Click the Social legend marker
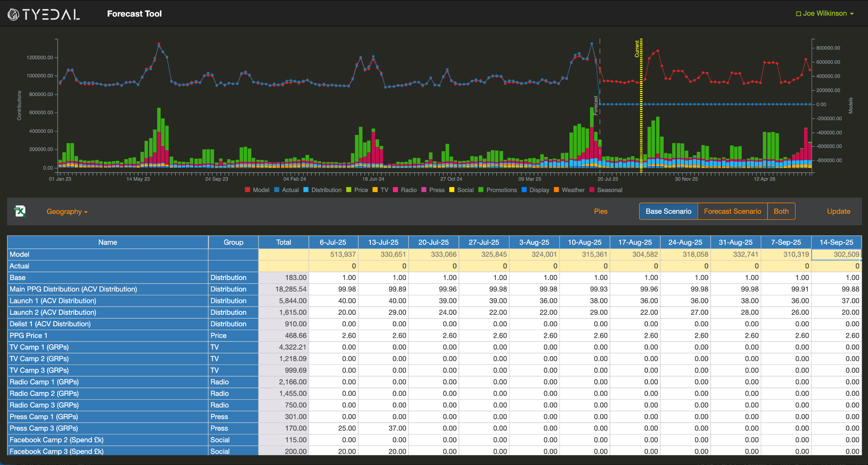Viewport: 868px width, 465px height. click(x=452, y=190)
